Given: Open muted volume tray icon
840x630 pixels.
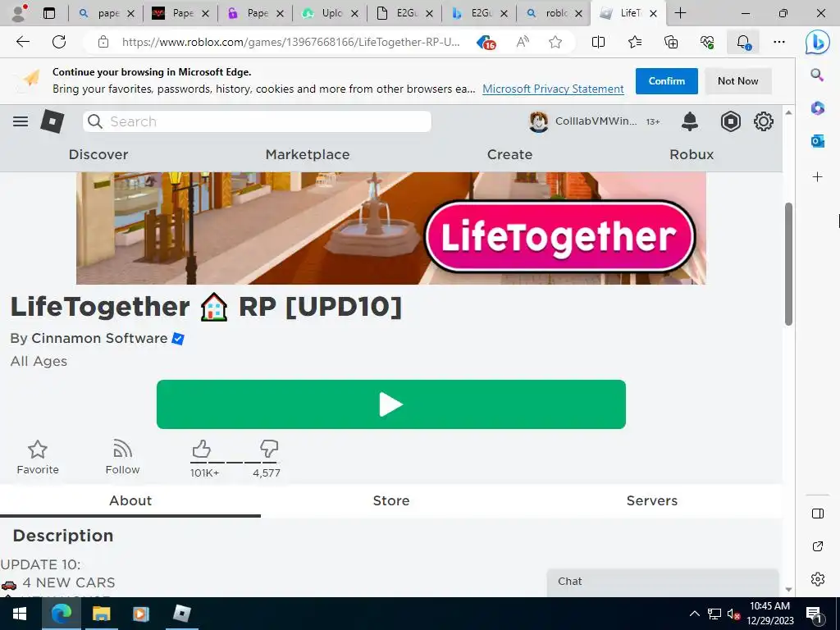Looking at the screenshot, I should click(x=734, y=614).
